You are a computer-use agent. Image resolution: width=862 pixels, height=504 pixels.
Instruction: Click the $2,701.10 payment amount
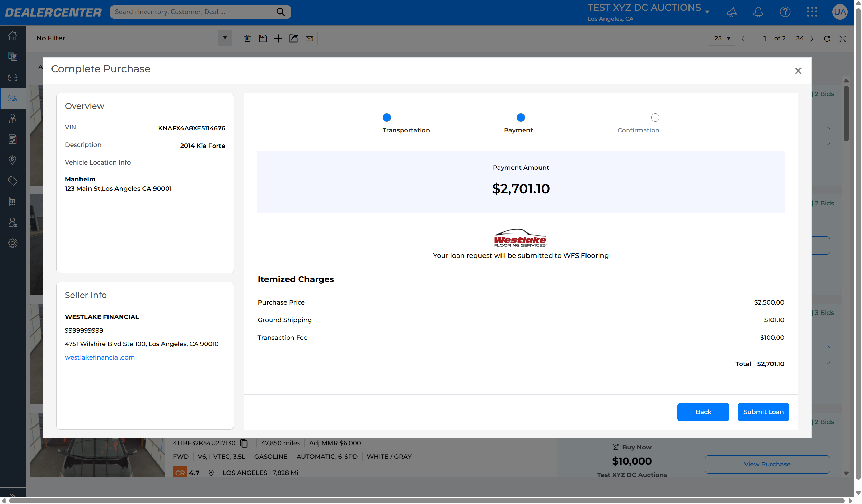521,189
